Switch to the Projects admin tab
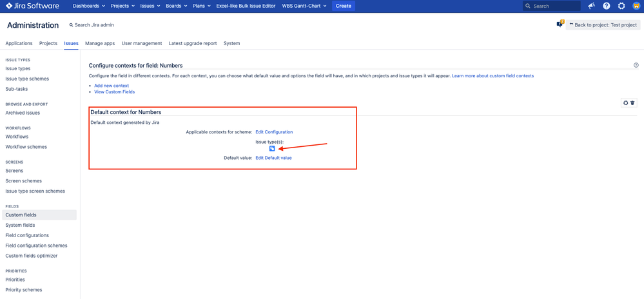644x299 pixels. (x=48, y=43)
